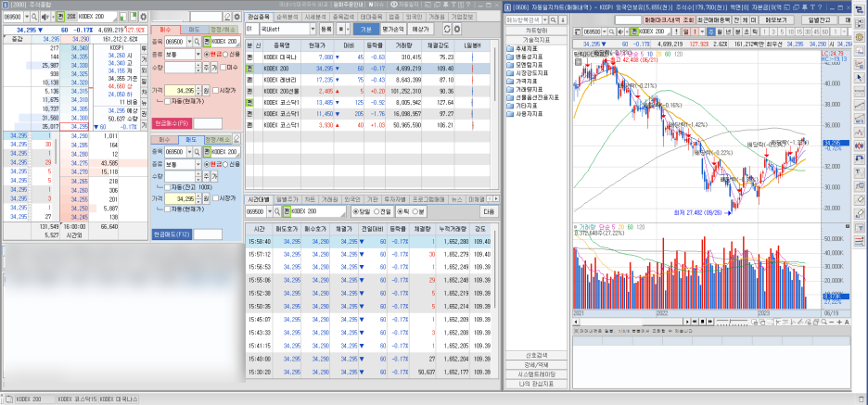Click the zoom-in magnifier under the chart

coord(823,322)
